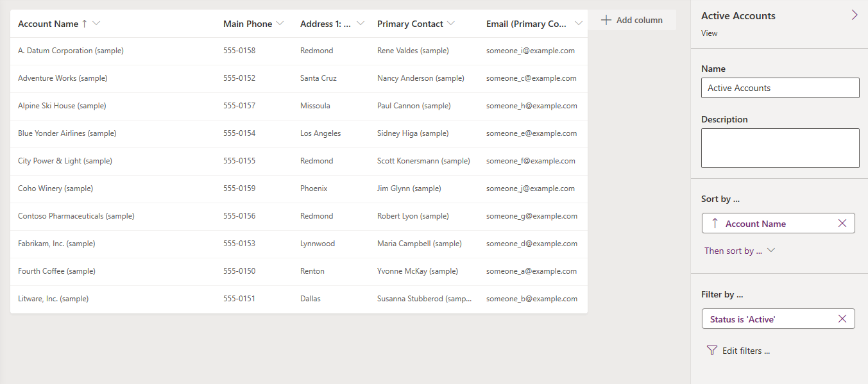Open the Primary Contact column dropdown
The image size is (868, 384).
[450, 24]
